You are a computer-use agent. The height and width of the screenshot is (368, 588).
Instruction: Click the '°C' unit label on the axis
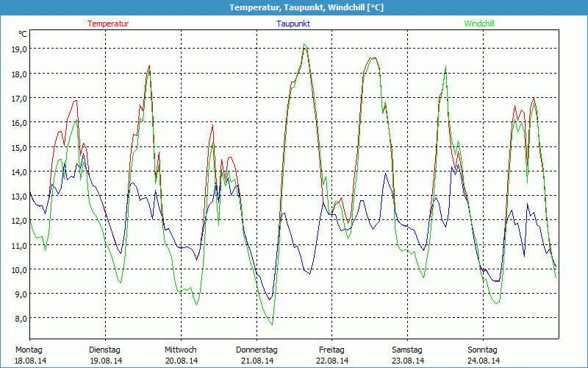[x=23, y=34]
